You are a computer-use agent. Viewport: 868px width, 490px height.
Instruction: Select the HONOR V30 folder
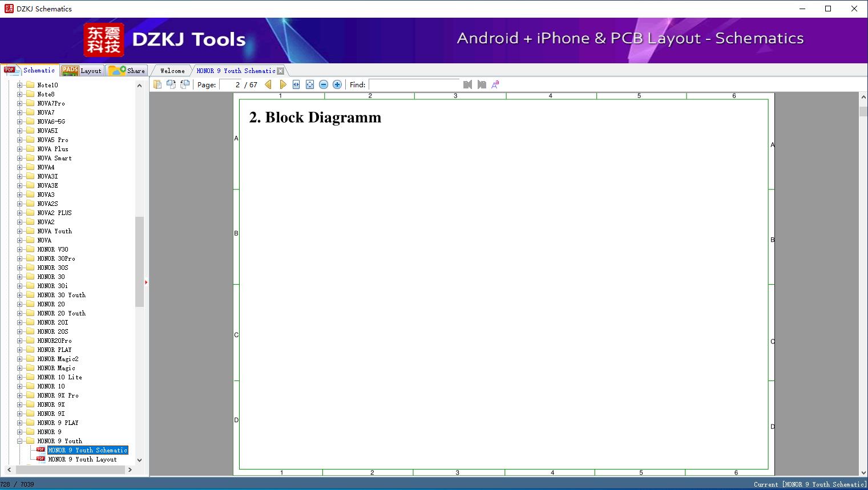(53, 249)
